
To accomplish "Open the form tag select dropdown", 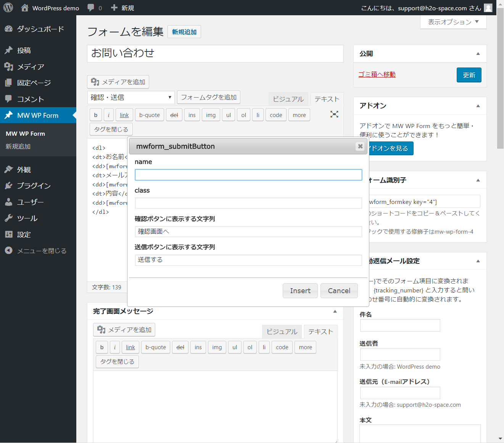I will click(x=131, y=98).
